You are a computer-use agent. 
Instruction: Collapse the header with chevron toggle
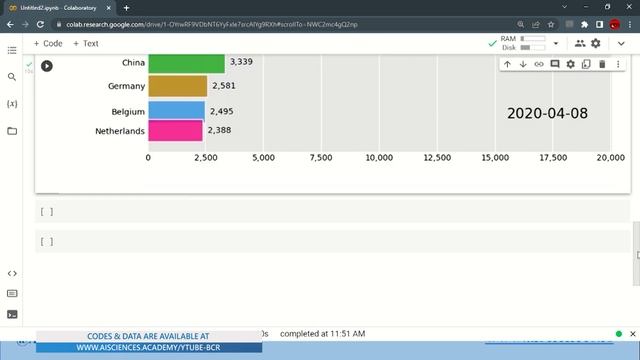tap(621, 43)
